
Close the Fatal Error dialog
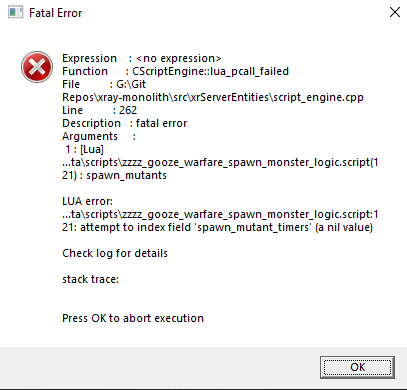(395, 12)
